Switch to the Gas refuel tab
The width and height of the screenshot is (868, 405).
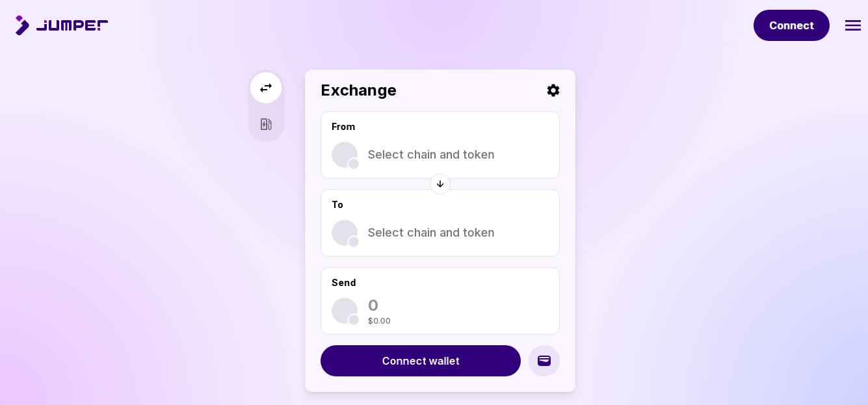tap(266, 124)
